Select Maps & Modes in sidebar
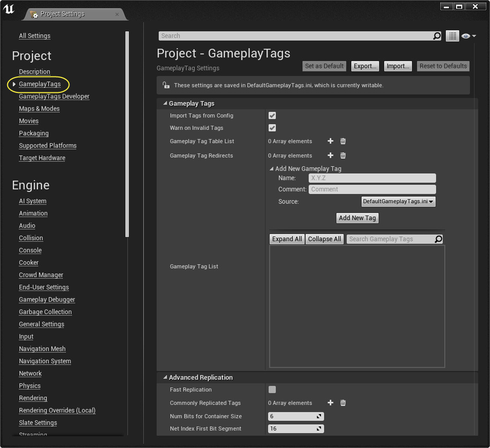The width and height of the screenshot is (490, 448). point(39,109)
